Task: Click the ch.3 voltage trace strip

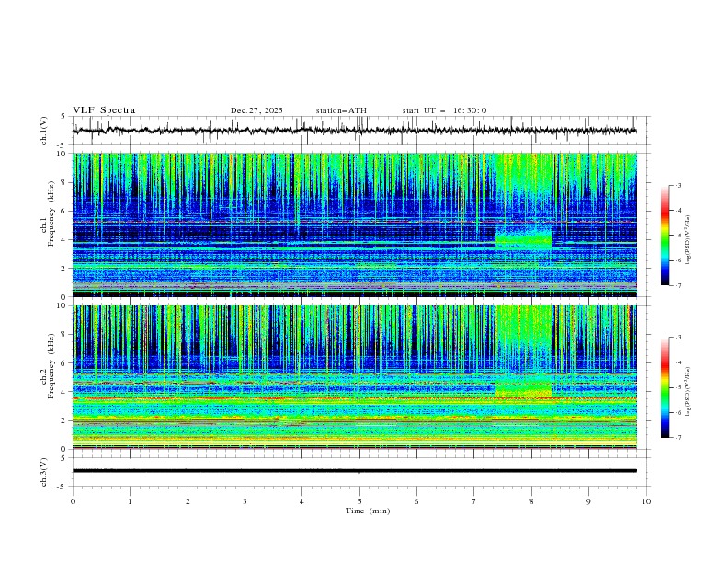Action: [x=354, y=471]
